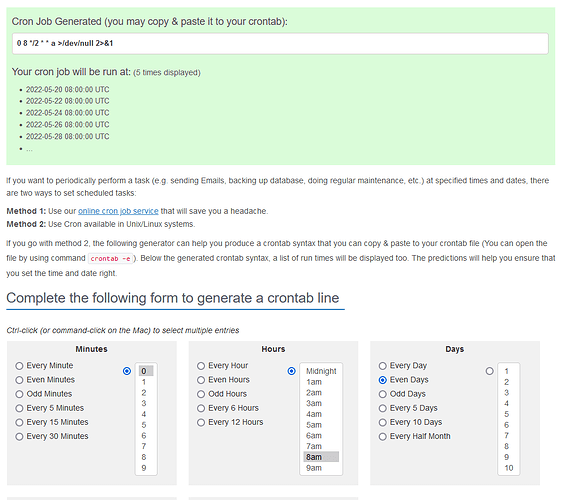Select minute 8 in the minutes list

pos(146,457)
